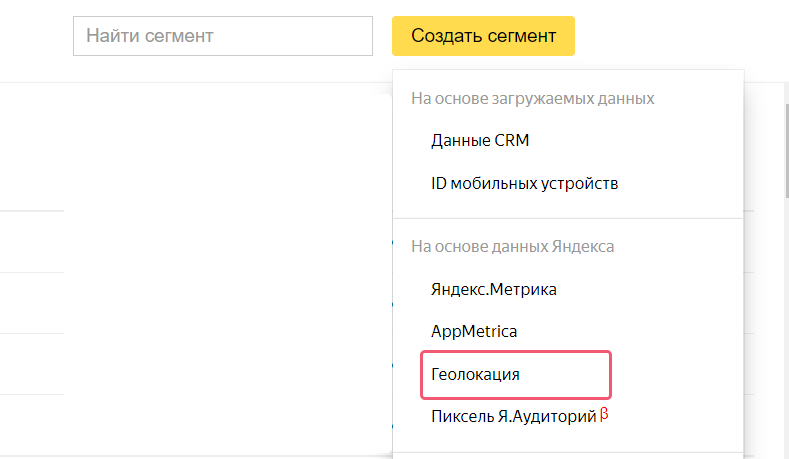Click the "На основе загружаемых данных" heading
Screen dimensions: 789x459
click(532, 99)
